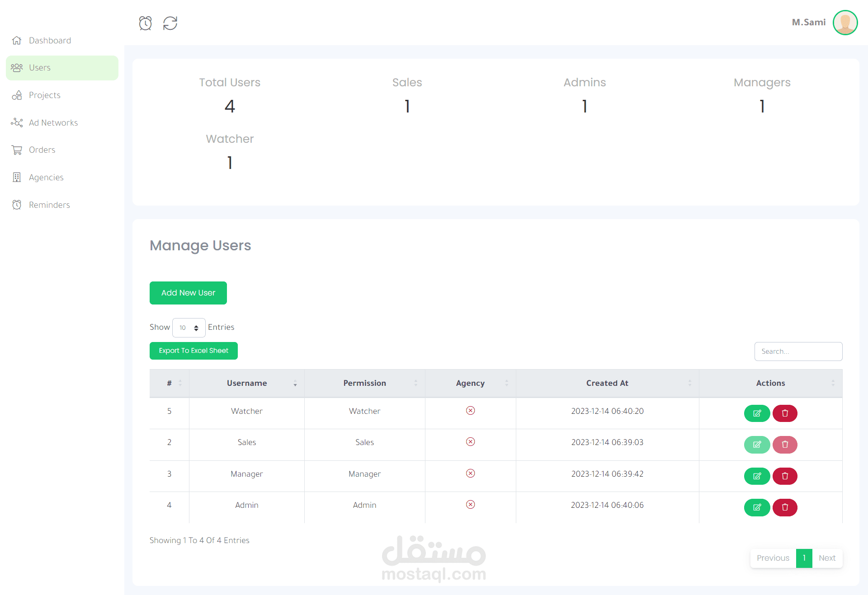
Task: Sort table by Username column
Action: (247, 383)
